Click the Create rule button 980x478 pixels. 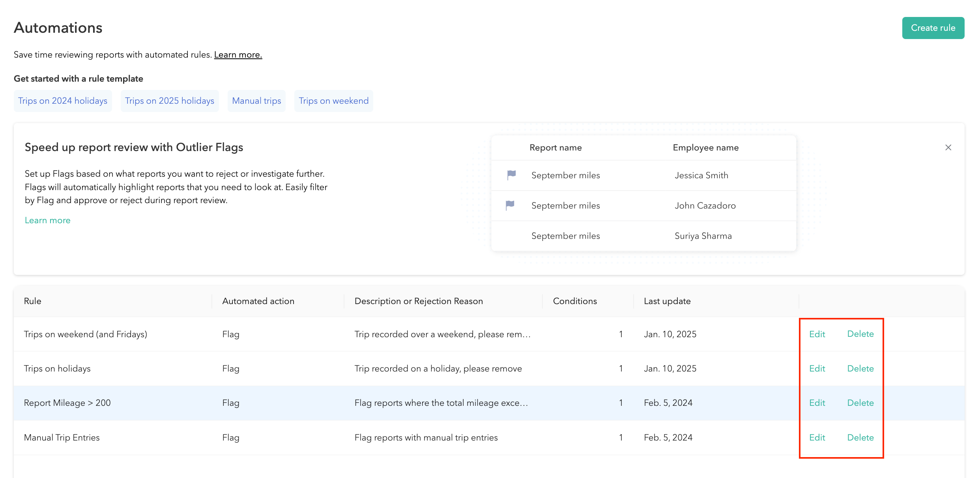933,28
